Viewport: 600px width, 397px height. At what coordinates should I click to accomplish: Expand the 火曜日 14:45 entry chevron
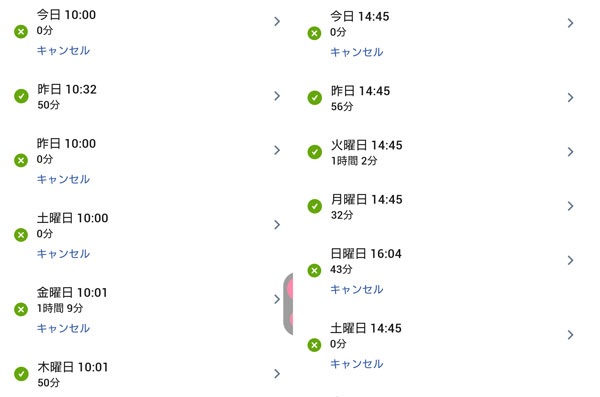[570, 152]
